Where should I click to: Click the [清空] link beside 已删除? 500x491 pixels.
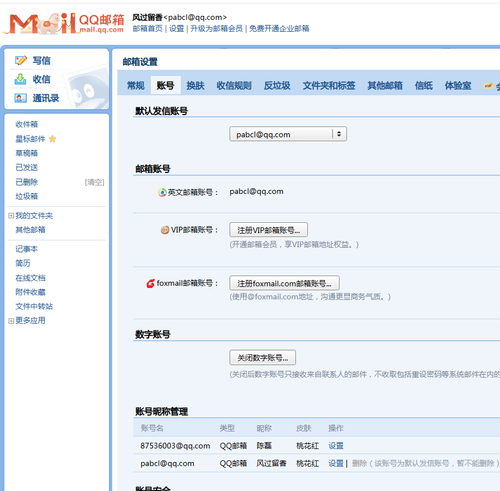(94, 182)
